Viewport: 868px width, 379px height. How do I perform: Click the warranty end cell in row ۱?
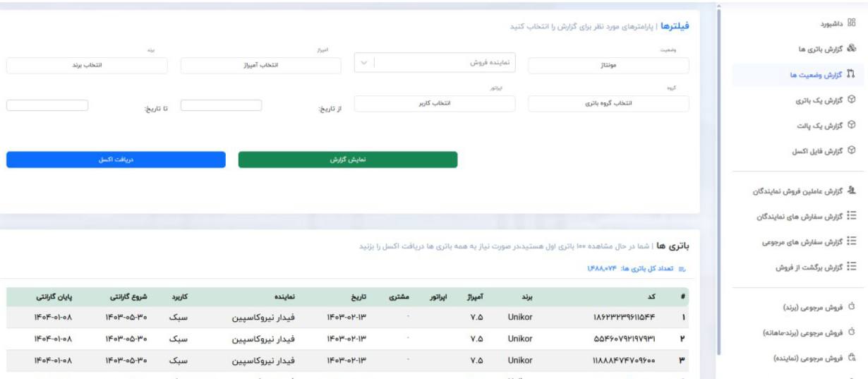click(53, 318)
